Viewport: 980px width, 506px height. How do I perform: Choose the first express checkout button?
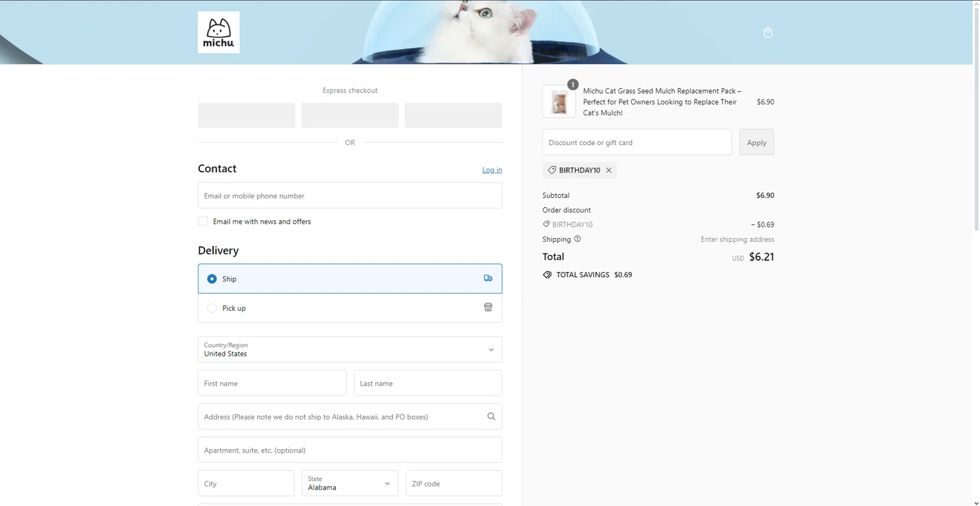(246, 115)
